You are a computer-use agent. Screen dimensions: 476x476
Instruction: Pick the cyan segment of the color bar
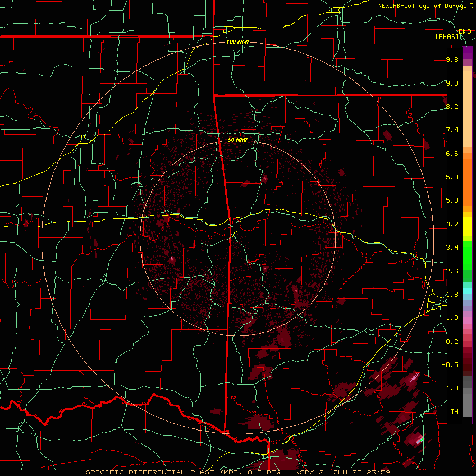[467, 291]
